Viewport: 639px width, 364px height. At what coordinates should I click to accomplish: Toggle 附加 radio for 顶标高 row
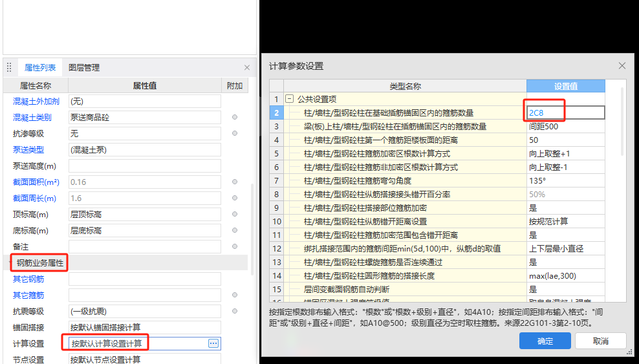[235, 214]
